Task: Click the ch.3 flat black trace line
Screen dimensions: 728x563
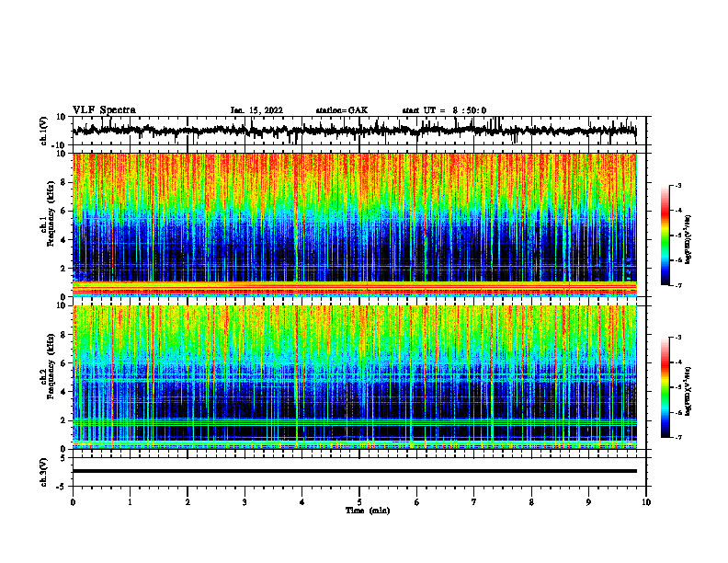Action: coord(354,471)
